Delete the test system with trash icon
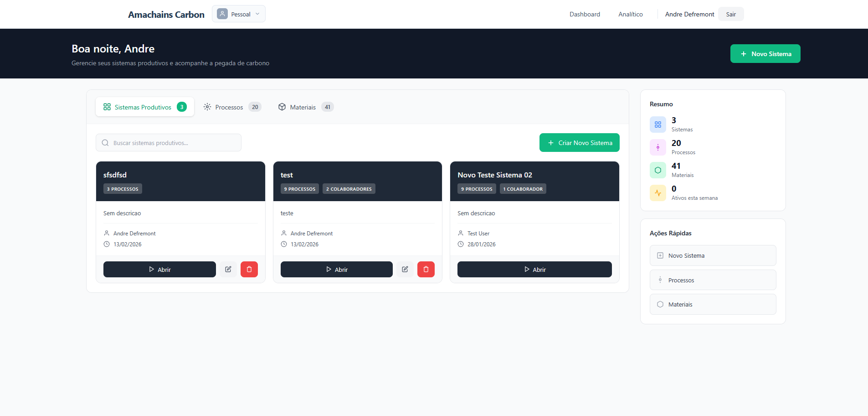 [x=426, y=270]
